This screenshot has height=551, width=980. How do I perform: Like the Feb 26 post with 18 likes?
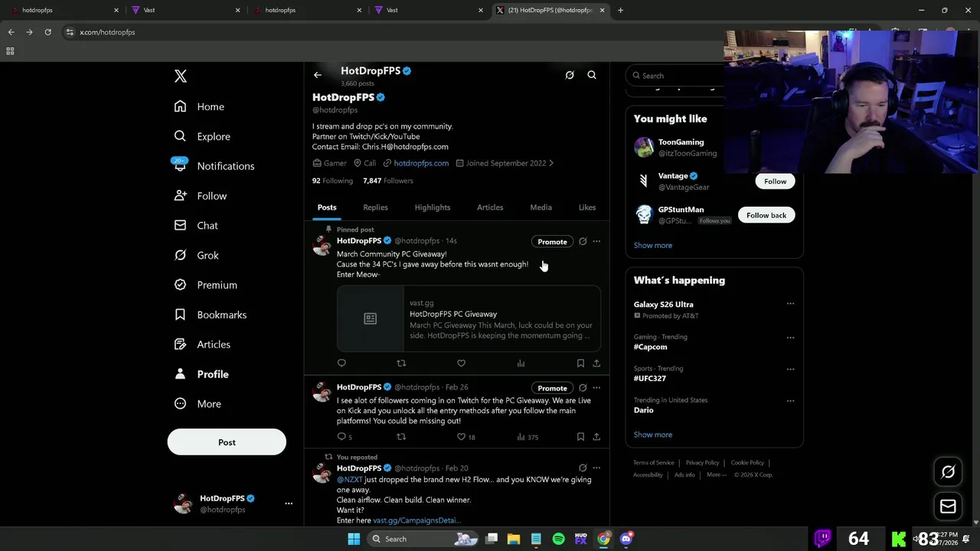pos(465,437)
